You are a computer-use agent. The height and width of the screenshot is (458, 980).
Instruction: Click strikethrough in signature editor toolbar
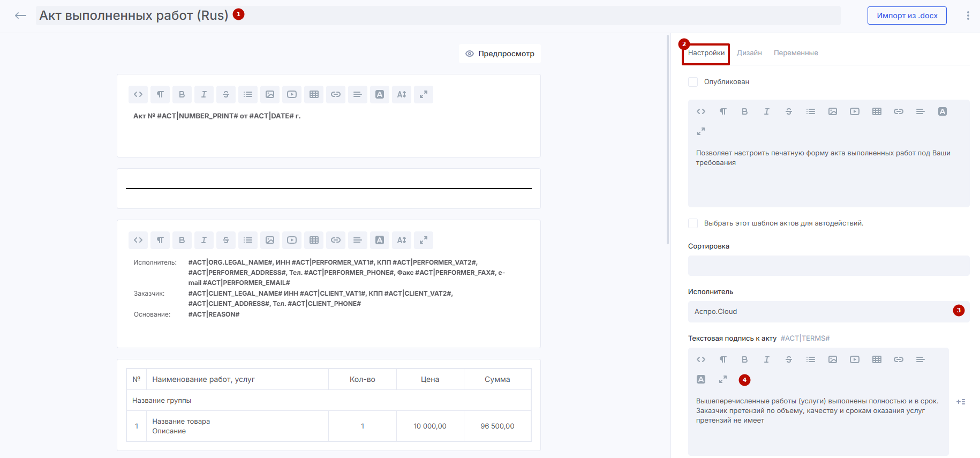tap(788, 359)
